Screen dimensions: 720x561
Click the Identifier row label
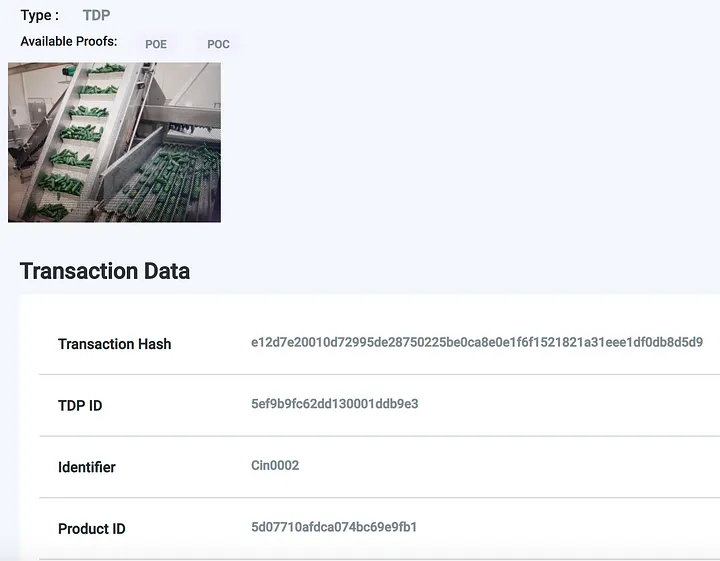coord(87,467)
